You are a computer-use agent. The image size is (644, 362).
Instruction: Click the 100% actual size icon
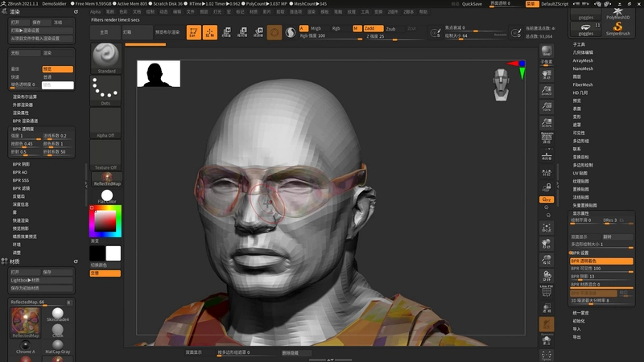click(547, 107)
